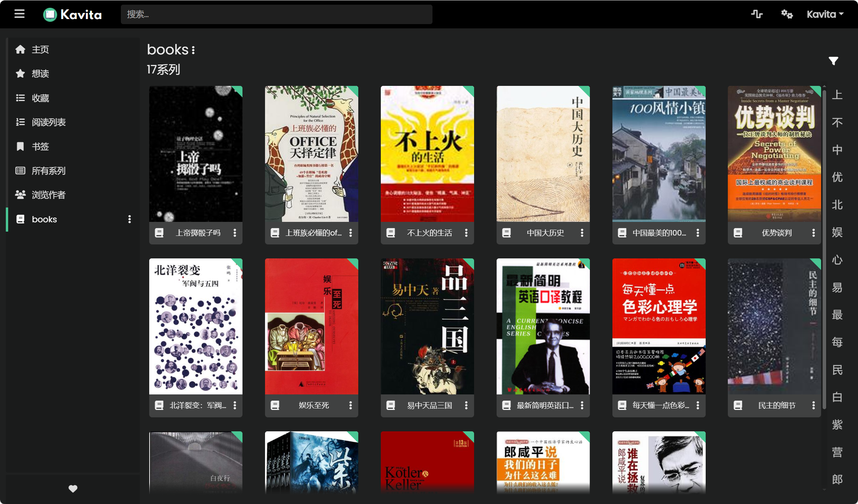The image size is (858, 504).
Task: Jump to 北 in the index bar
Action: coord(837,205)
